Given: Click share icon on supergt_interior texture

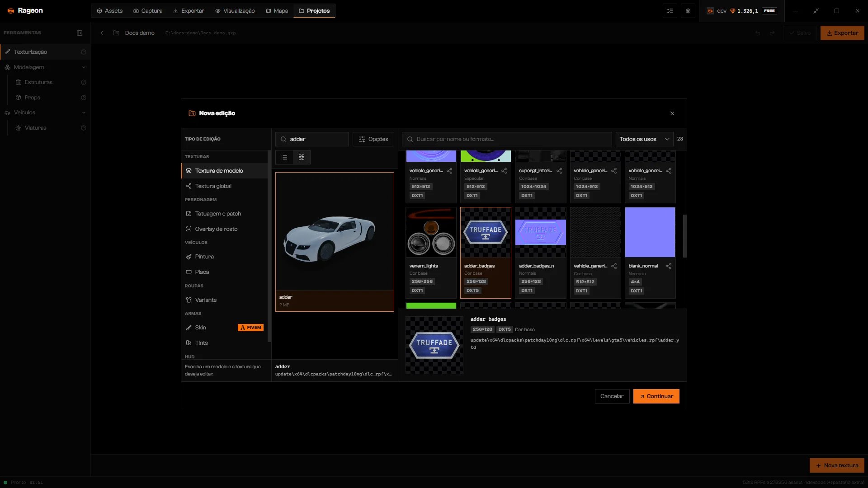Looking at the screenshot, I should (x=559, y=171).
